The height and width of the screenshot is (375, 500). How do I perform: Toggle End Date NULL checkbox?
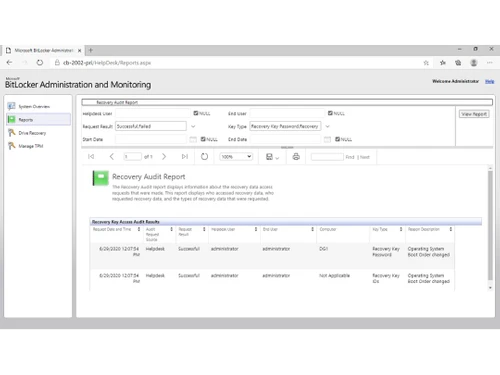pos(338,139)
